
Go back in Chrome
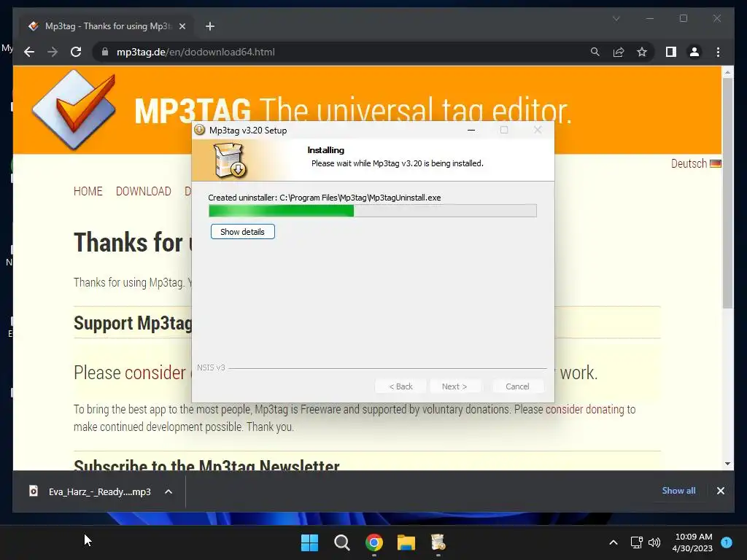29,52
